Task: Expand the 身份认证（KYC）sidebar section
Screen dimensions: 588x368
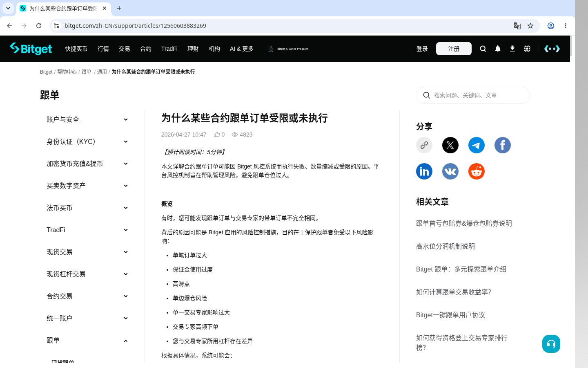Action: [87, 141]
